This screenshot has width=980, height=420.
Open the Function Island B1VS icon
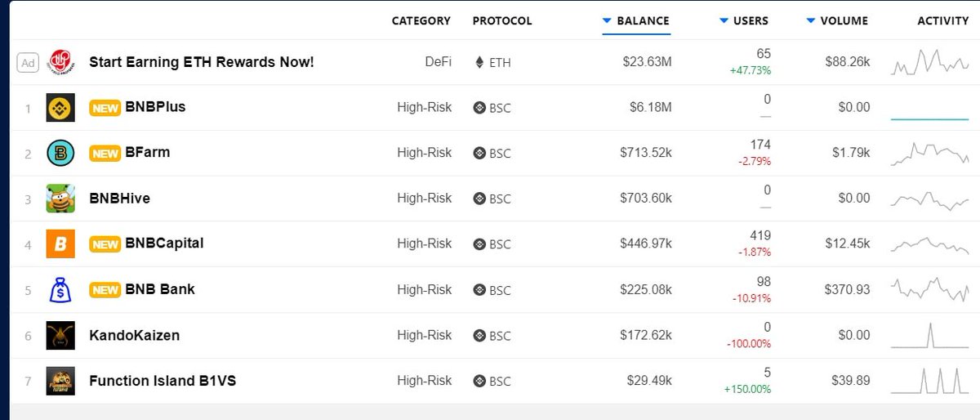click(x=60, y=381)
